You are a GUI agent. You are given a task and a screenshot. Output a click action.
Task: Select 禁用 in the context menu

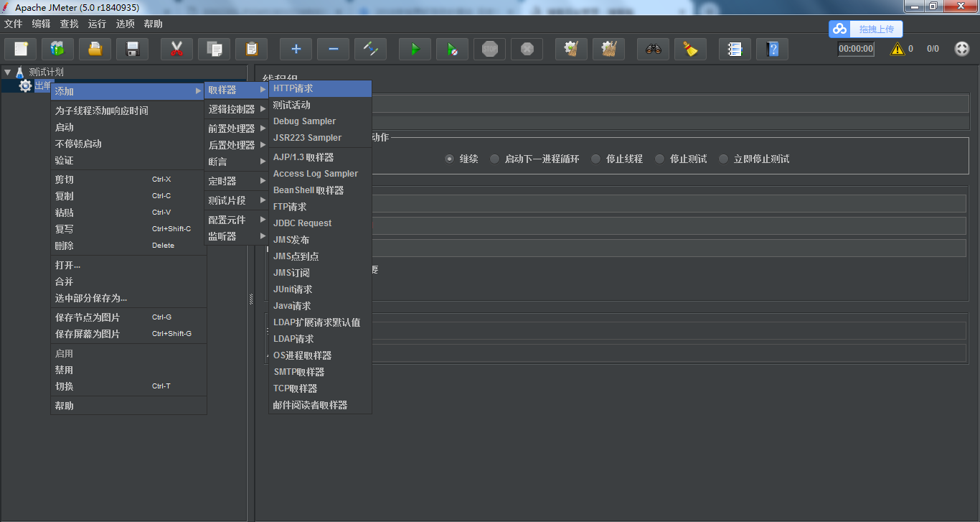[x=128, y=370]
